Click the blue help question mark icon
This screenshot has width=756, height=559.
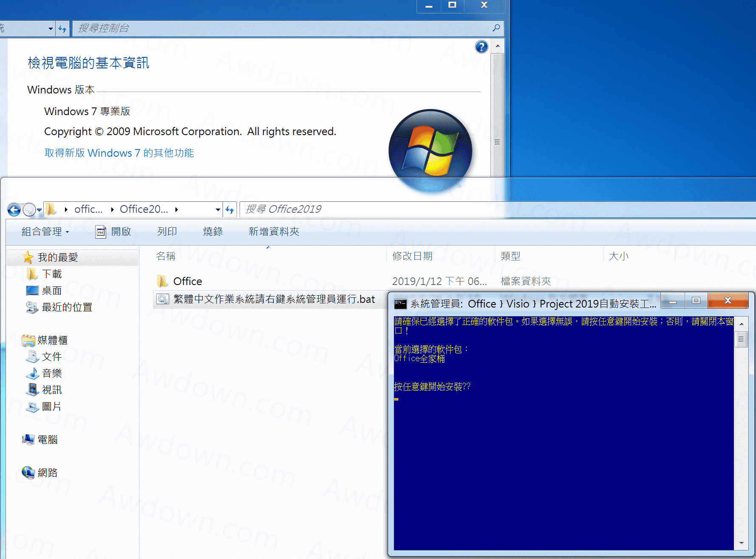click(x=481, y=47)
